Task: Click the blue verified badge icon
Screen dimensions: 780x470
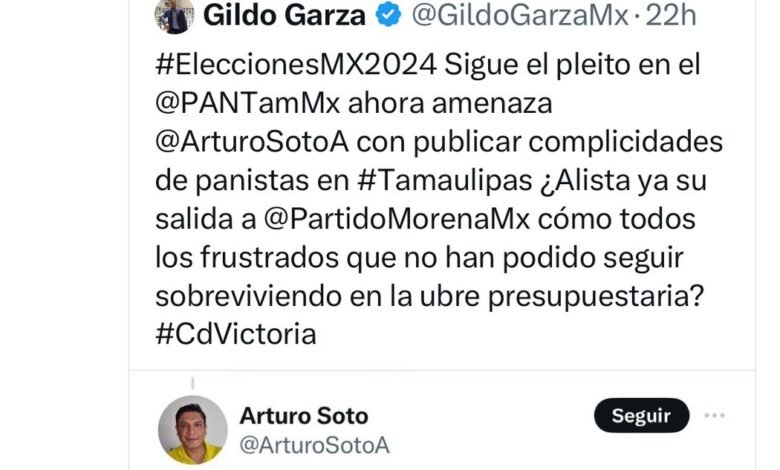Action: [389, 15]
